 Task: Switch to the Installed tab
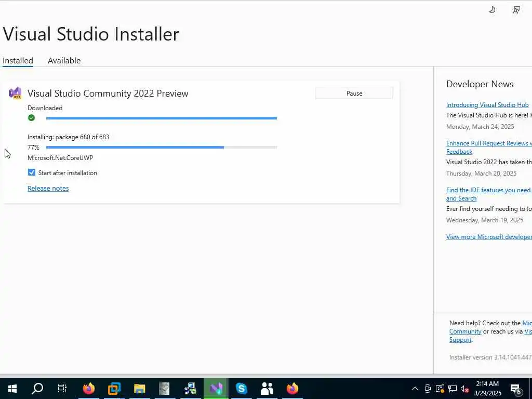18,60
